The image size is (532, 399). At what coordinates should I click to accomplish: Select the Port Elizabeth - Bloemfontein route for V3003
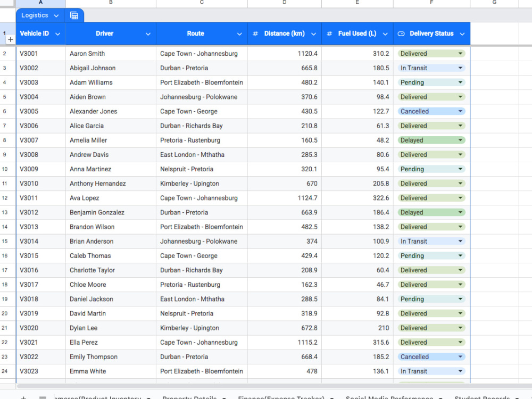pos(202,82)
